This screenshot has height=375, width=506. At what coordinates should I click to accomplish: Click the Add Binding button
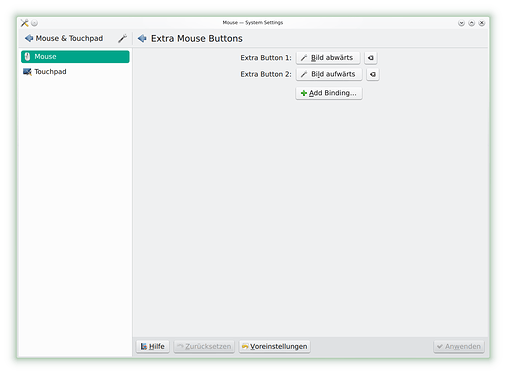(x=329, y=93)
